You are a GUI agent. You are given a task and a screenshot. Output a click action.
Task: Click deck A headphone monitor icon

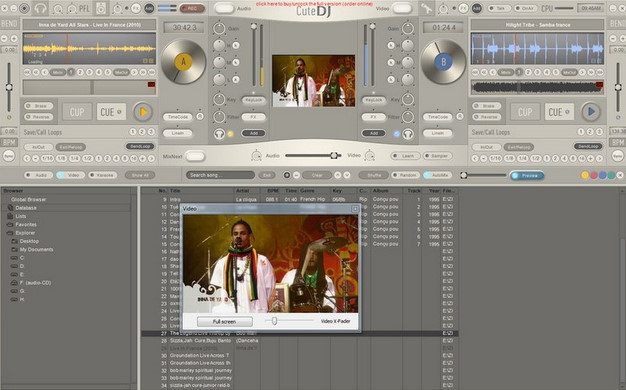(x=219, y=134)
